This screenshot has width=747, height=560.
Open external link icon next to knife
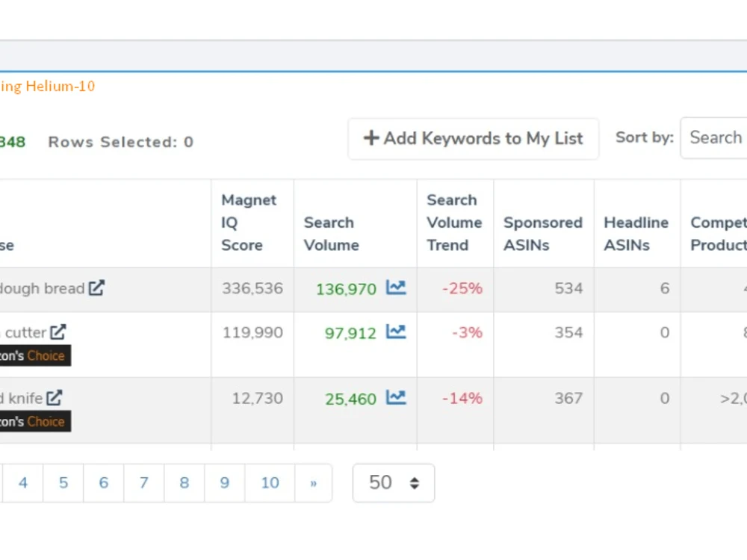pos(55,398)
